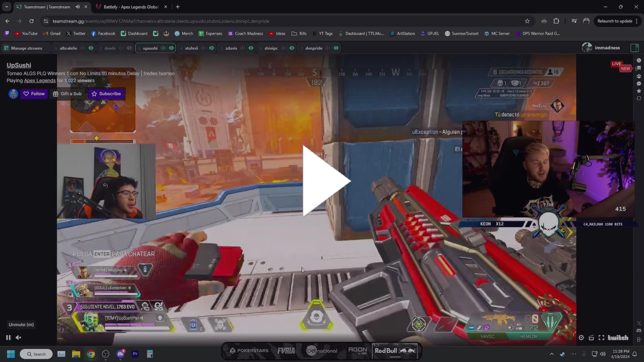Open Manage streams menu
This screenshot has width=644, height=362.
coord(23,48)
